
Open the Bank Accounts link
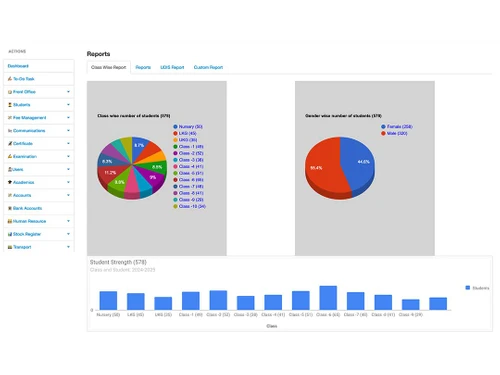pos(27,208)
